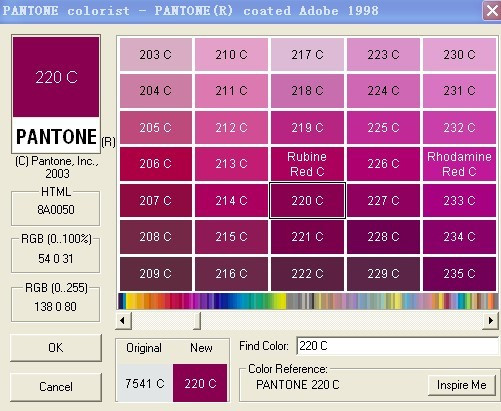This screenshot has width=501, height=411.
Task: Select the 224 C color
Action: pos(383,91)
